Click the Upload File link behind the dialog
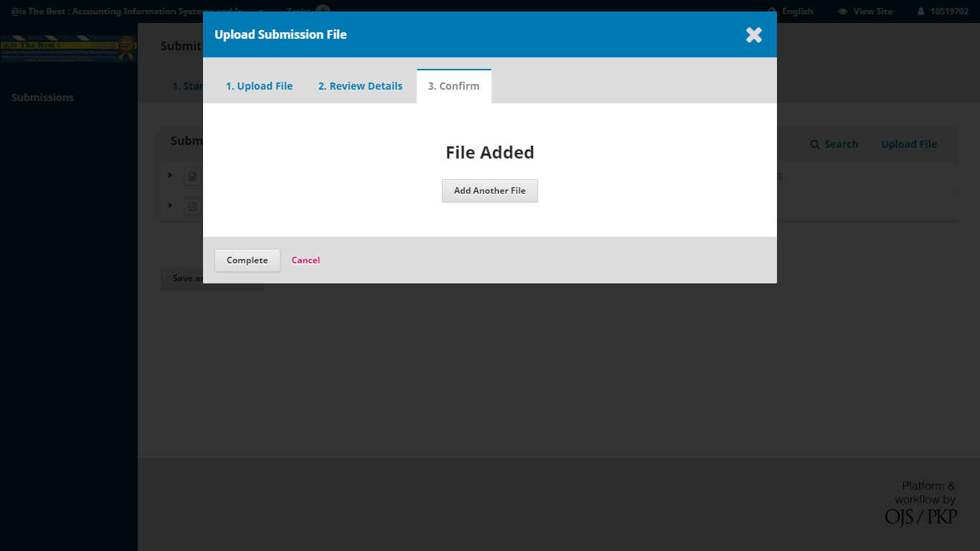980x551 pixels. 909,144
